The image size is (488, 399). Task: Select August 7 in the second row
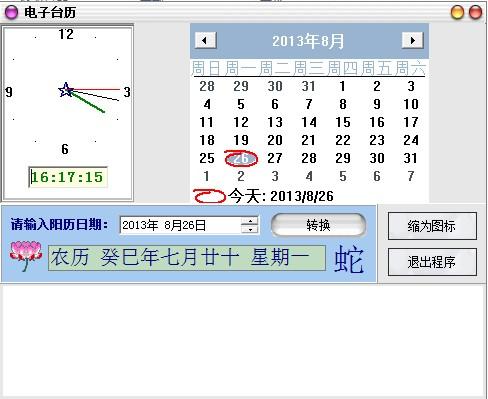pos(309,104)
